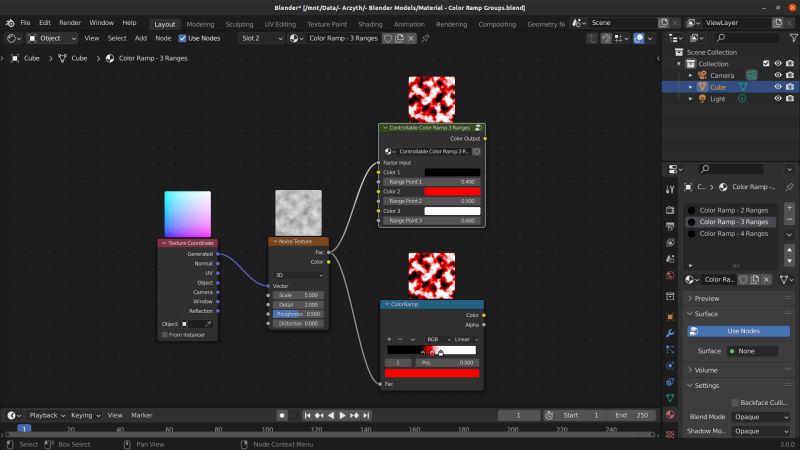Viewport: 800px width, 450px height.
Task: Expand the Camera item in outliner
Action: tap(690, 76)
